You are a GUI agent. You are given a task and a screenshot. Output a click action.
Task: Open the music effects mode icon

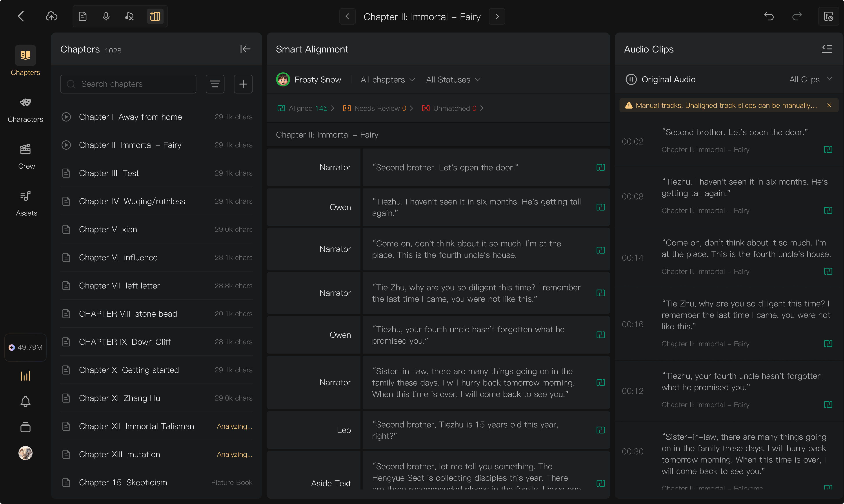click(129, 16)
